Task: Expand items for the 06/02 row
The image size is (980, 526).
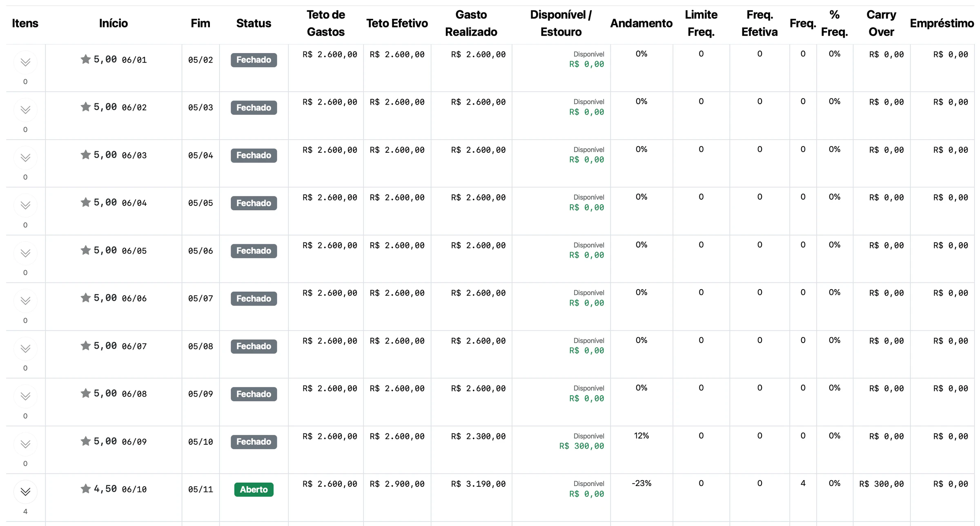Action: [25, 110]
